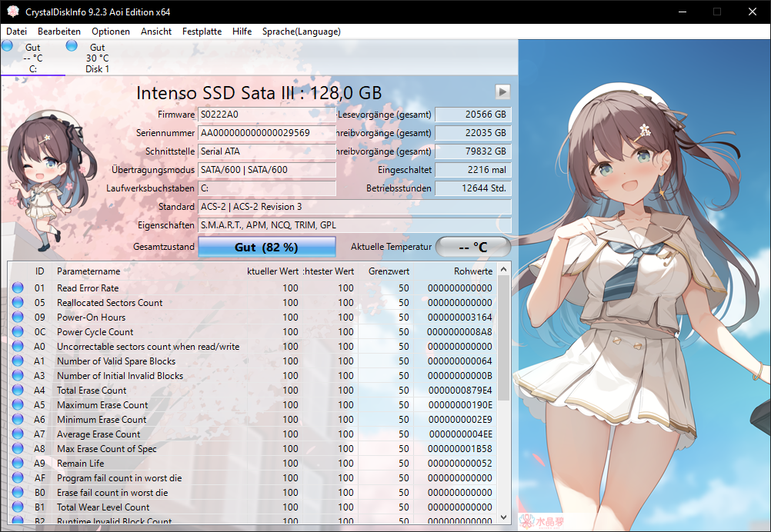Click the CrystalDiskInfo title bar app icon
This screenshot has height=532, width=771.
[x=13, y=12]
